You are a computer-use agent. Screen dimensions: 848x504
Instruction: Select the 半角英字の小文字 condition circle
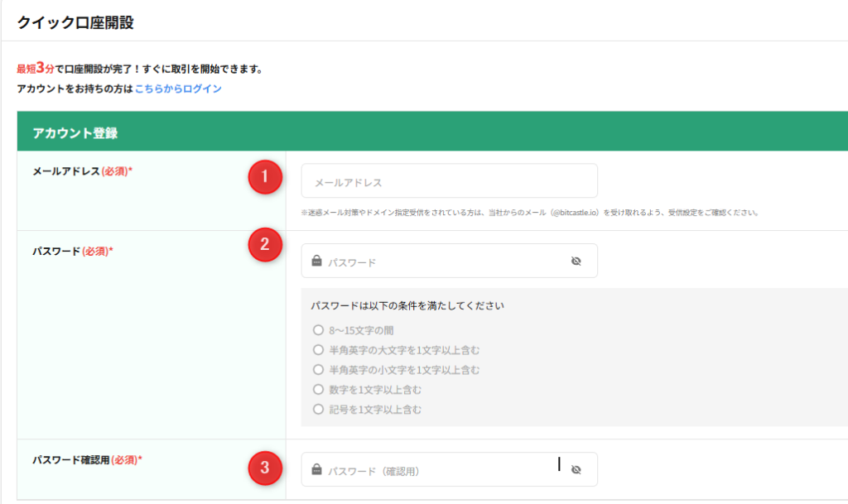(318, 369)
